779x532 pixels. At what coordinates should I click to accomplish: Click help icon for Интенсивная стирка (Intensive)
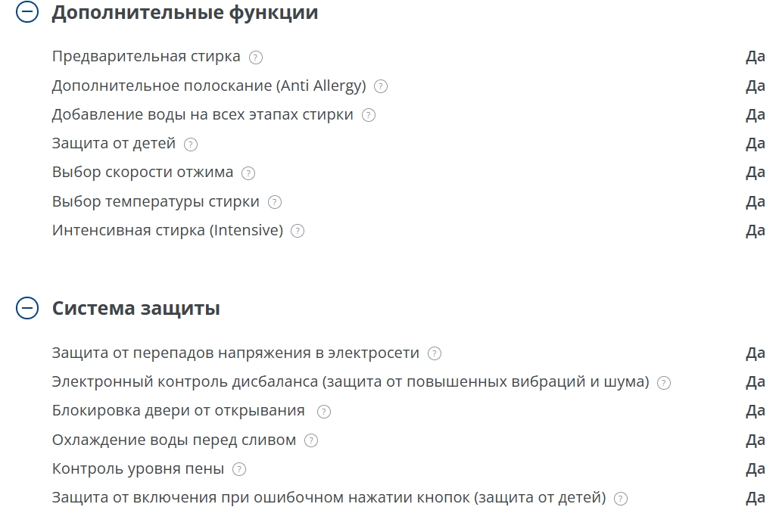(x=298, y=231)
